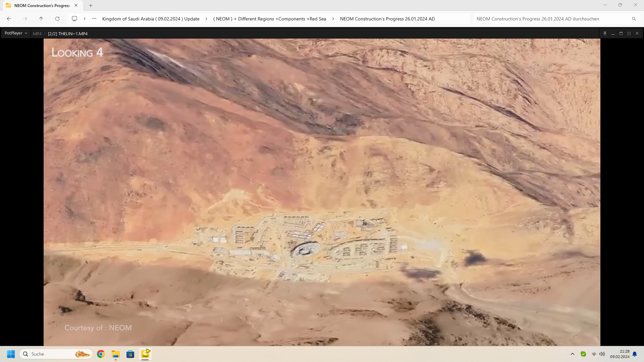644x362 pixels.
Task: Expand the chevron after the monitor icon
Action: pyautogui.click(x=85, y=19)
